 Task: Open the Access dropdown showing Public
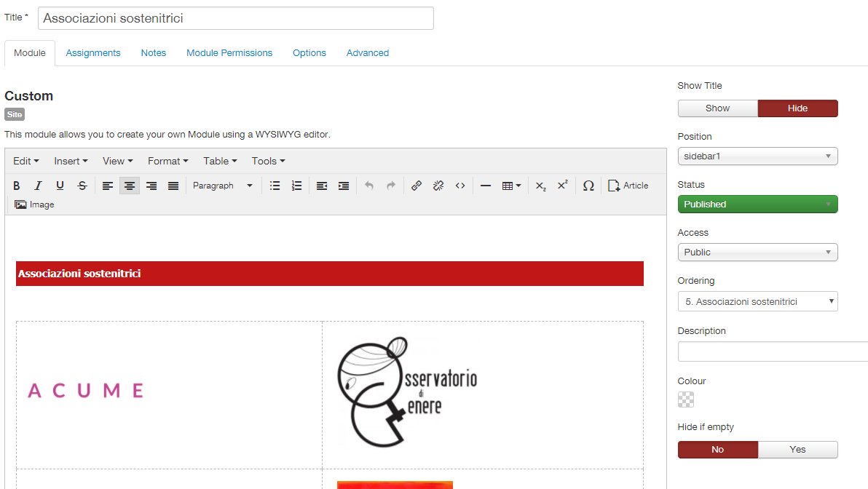757,253
